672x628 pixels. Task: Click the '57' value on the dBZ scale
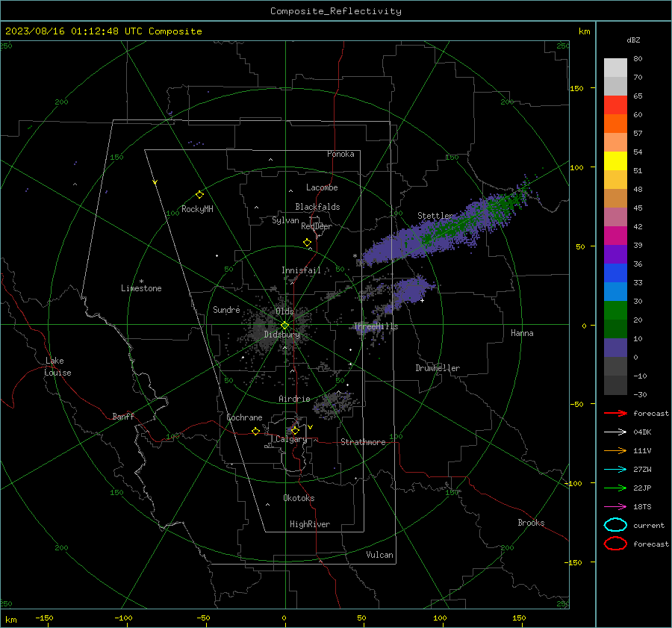tap(638, 134)
